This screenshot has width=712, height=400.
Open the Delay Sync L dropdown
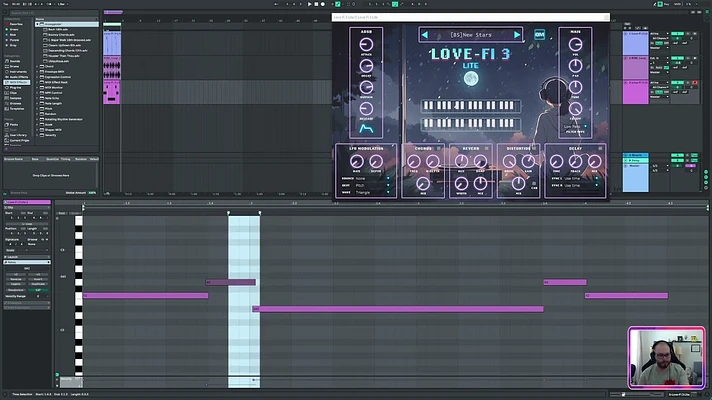click(581, 178)
